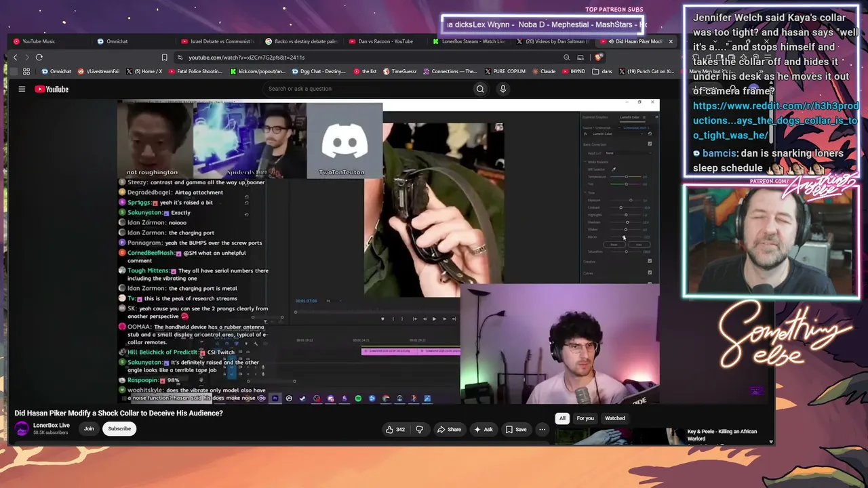The width and height of the screenshot is (868, 488).
Task: Select the 'All' filter chip
Action: click(562, 418)
